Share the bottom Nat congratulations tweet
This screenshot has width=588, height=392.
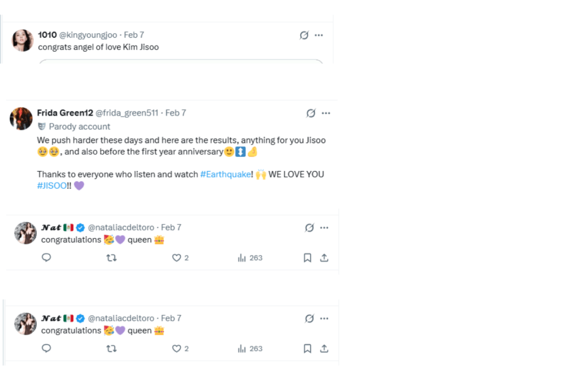(x=324, y=348)
